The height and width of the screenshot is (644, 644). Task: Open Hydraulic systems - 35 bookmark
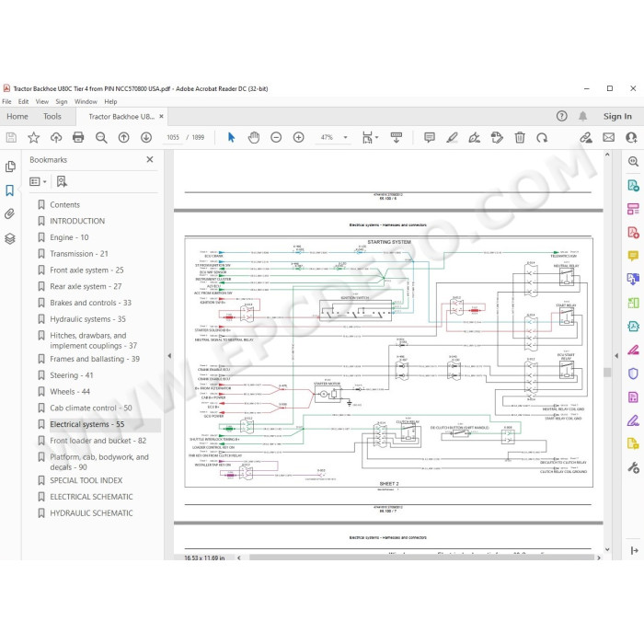click(x=88, y=319)
